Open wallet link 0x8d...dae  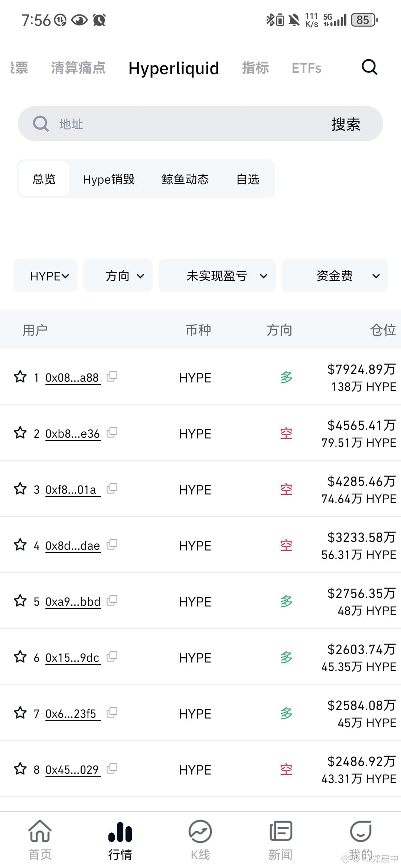click(73, 546)
